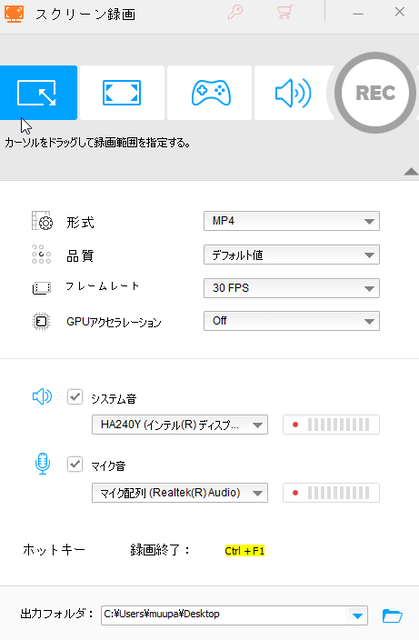Toggle the システム音 checkbox
Image resolution: width=419 pixels, height=640 pixels.
[75, 397]
